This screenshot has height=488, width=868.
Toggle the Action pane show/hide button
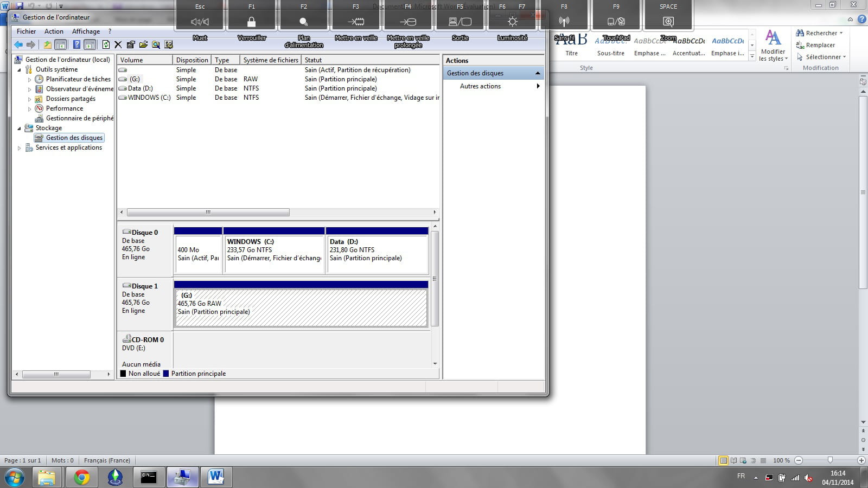click(x=90, y=45)
